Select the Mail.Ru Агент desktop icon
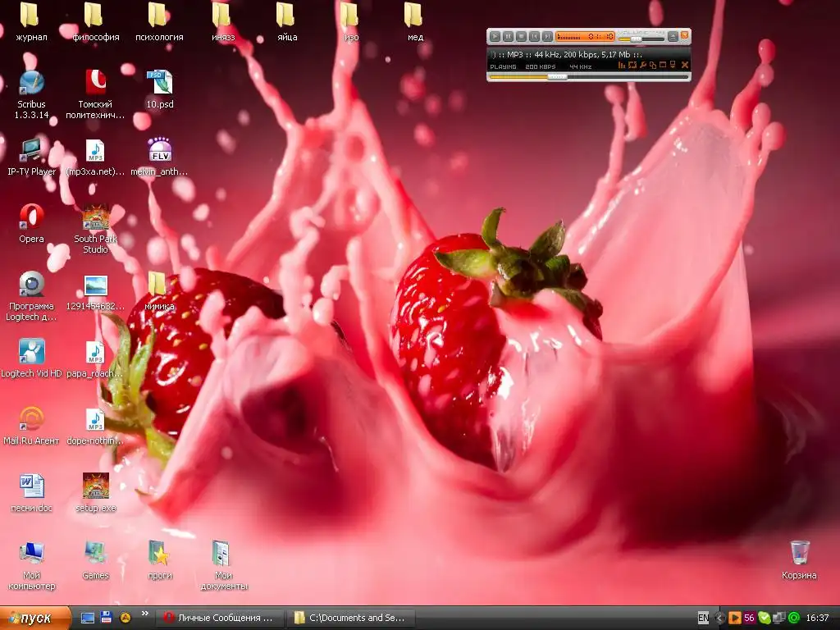 [32, 419]
